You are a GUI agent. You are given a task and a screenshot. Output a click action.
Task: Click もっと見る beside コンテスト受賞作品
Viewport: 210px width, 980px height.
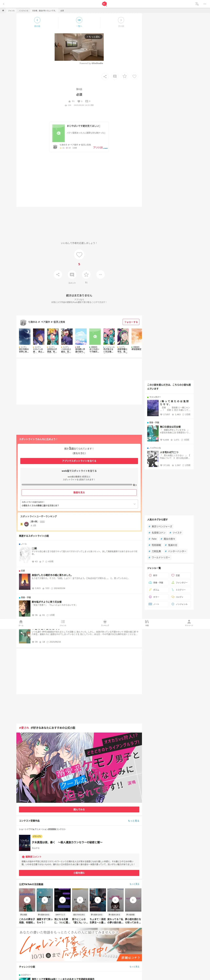(x=133, y=821)
